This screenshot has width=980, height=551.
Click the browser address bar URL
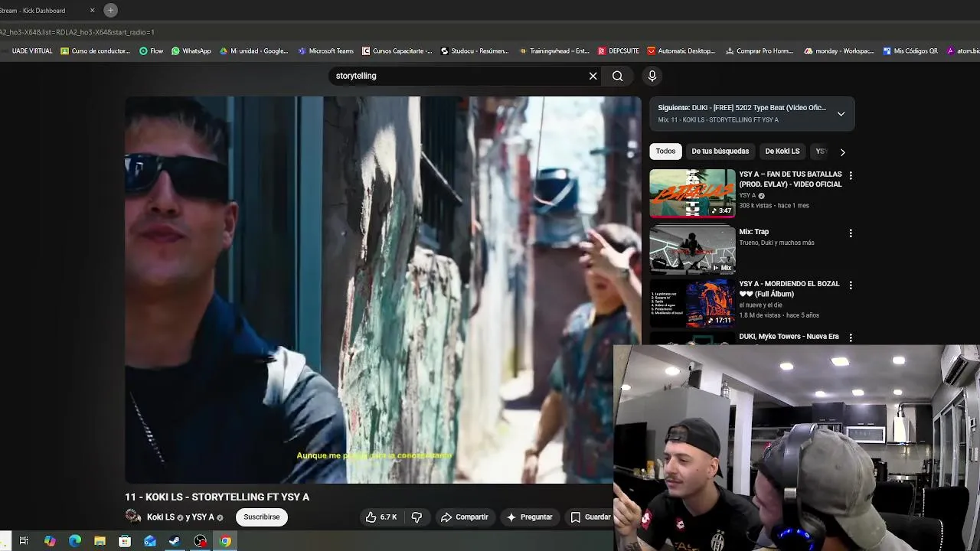point(77,32)
